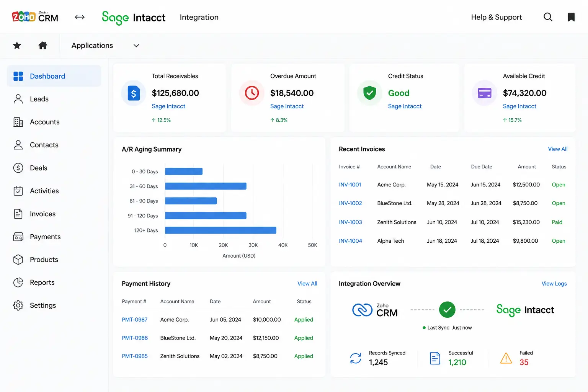This screenshot has width=588, height=392.
Task: Open View Logs in Integration Overview
Action: 554,284
